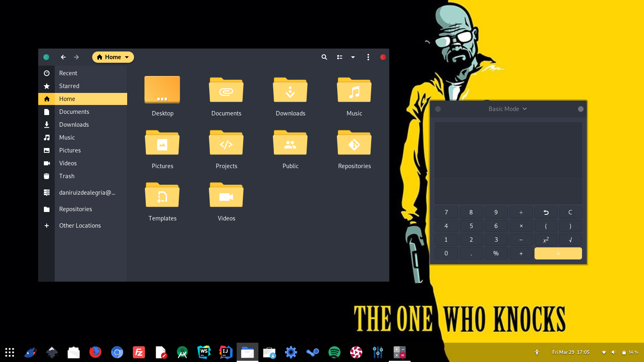Open the calculator icon in the dock

400,352
